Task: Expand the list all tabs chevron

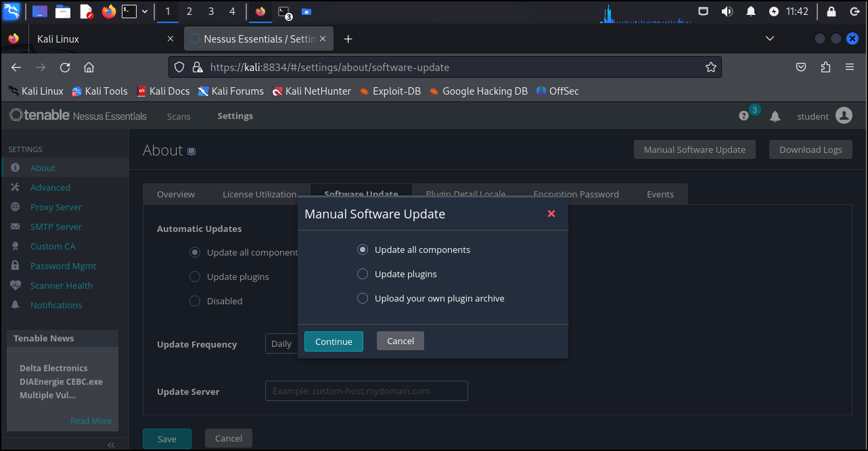Action: pos(770,39)
